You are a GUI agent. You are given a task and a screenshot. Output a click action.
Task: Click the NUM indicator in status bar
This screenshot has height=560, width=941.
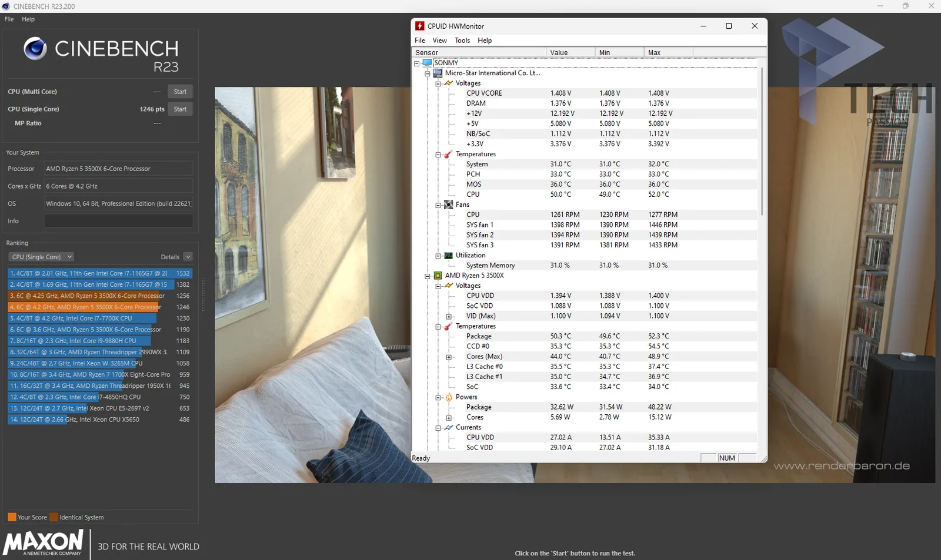tap(728, 458)
